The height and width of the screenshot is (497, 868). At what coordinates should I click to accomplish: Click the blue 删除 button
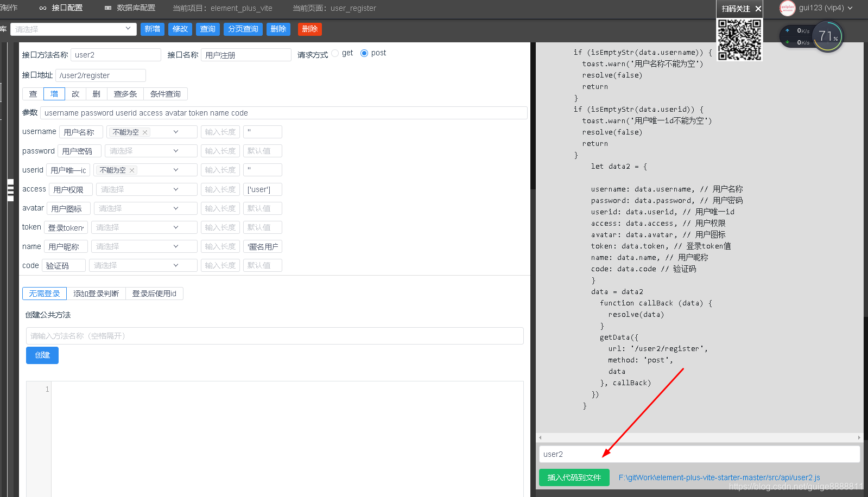tap(278, 29)
